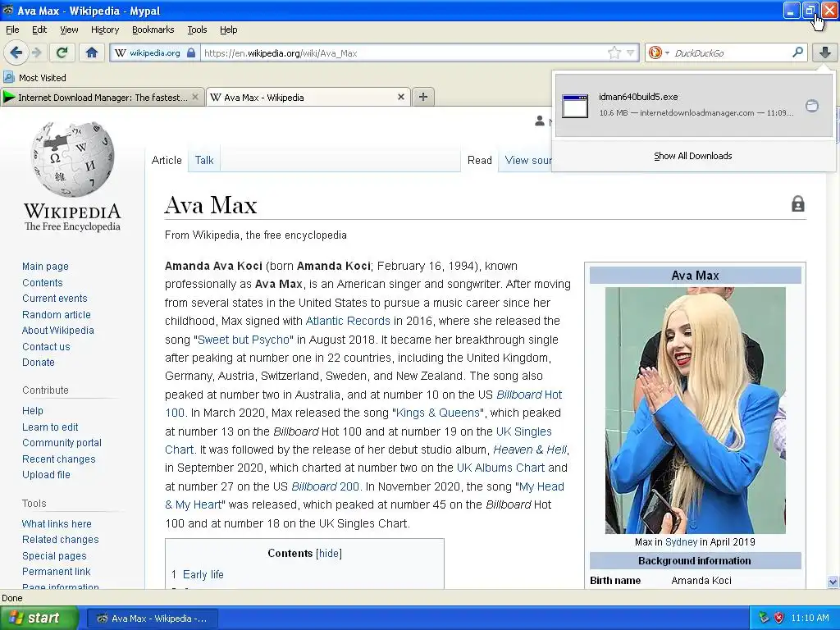Screen dimensions: 840x630
Task: Click Show All Downloads
Action: 692,156
